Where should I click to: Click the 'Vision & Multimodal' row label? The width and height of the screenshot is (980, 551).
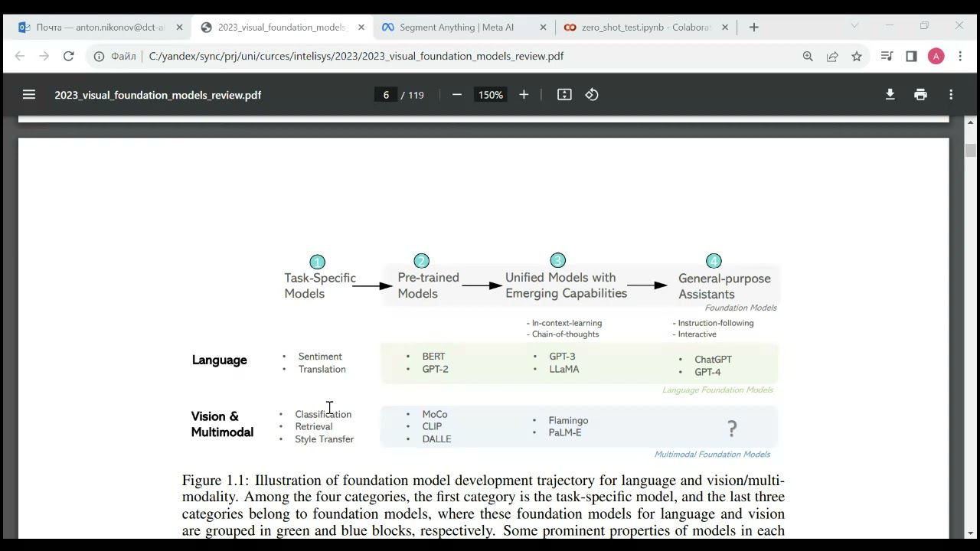tap(222, 424)
